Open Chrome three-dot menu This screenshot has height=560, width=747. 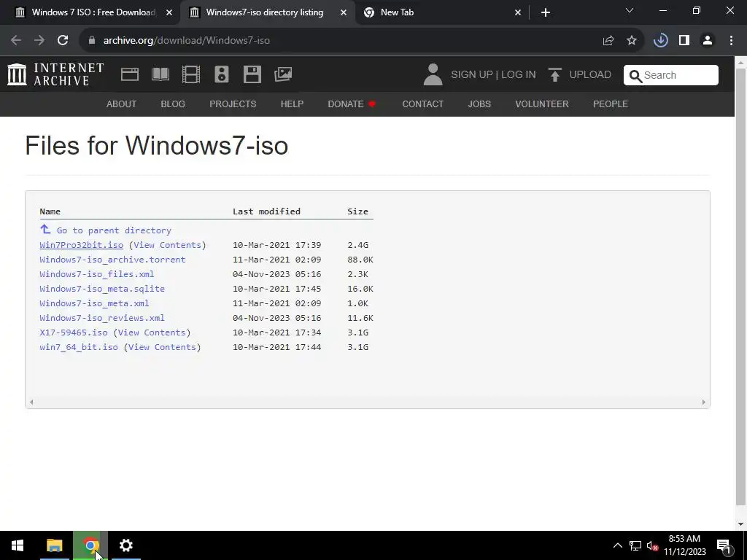pyautogui.click(x=731, y=41)
